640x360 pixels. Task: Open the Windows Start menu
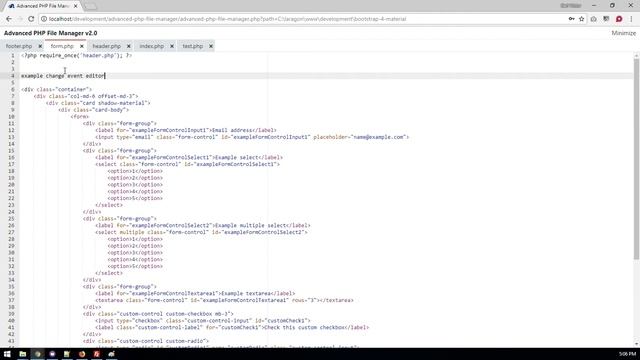point(7,354)
